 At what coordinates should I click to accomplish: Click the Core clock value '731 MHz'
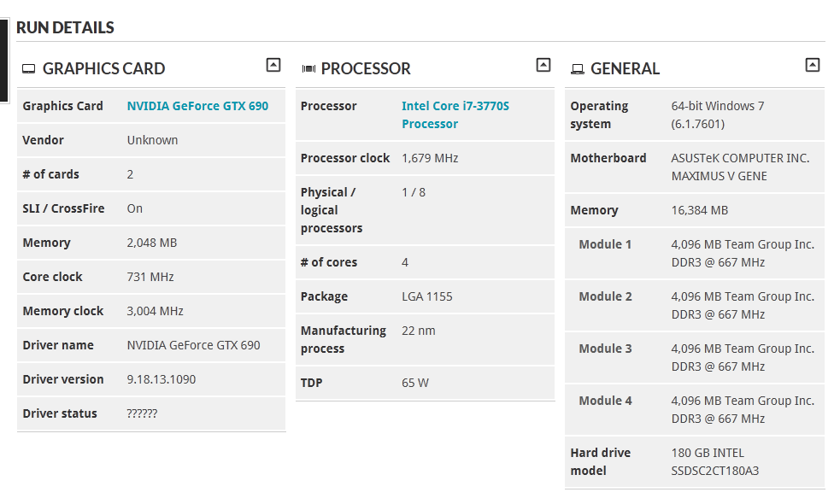(150, 278)
